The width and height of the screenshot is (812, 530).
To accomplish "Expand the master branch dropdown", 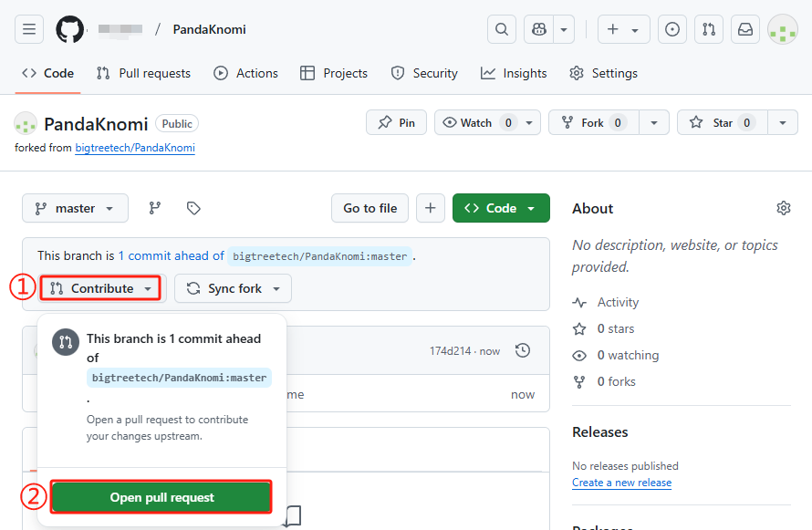I will (75, 208).
